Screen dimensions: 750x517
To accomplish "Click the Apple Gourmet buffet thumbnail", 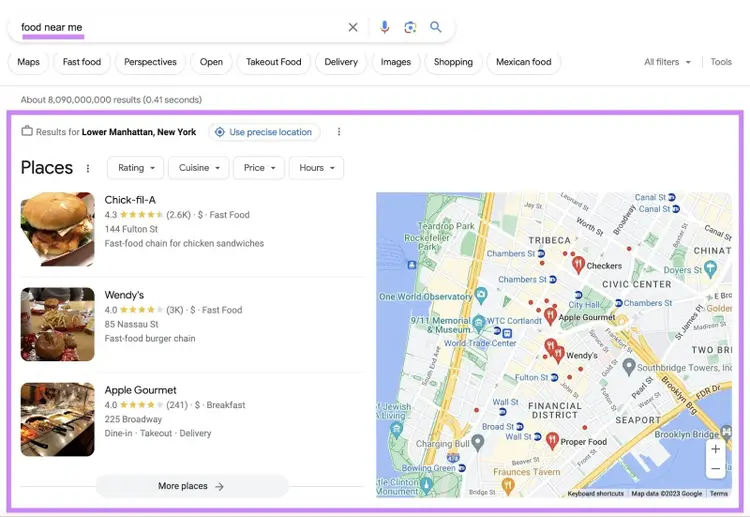I will [x=57, y=419].
